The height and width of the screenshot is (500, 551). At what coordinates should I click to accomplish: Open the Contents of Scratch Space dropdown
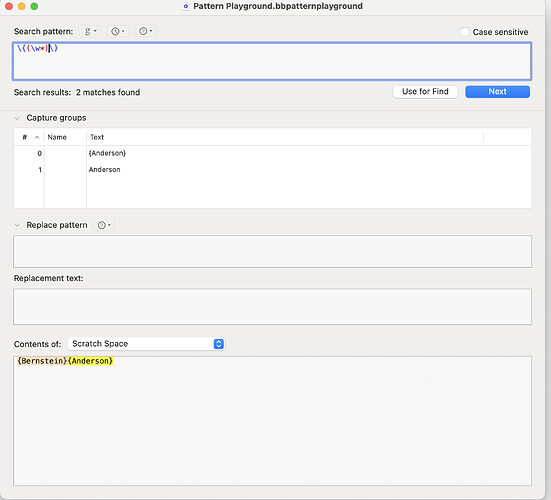(x=146, y=344)
